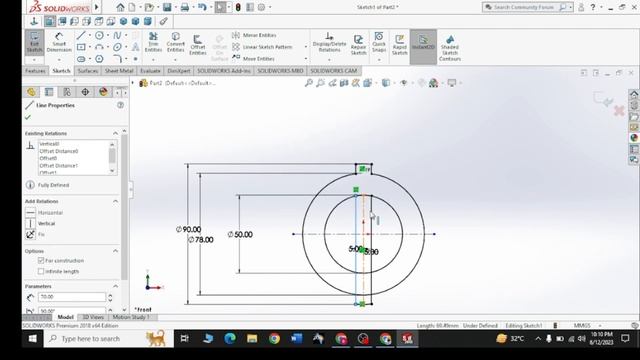640x360 pixels.
Task: Select the Polygon sketch tool
Action: click(99, 59)
